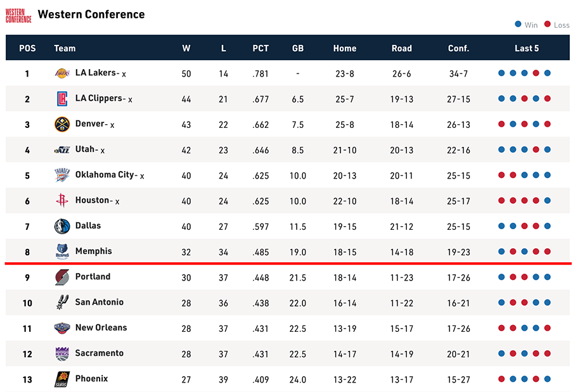The height and width of the screenshot is (392, 580).
Task: Click the LA Clippers logo icon
Action: click(62, 99)
